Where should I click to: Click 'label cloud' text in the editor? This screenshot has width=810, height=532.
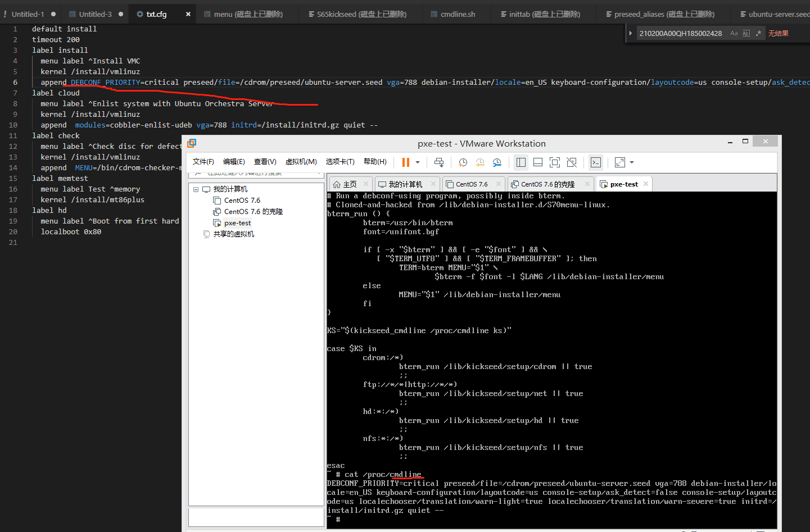click(x=56, y=93)
